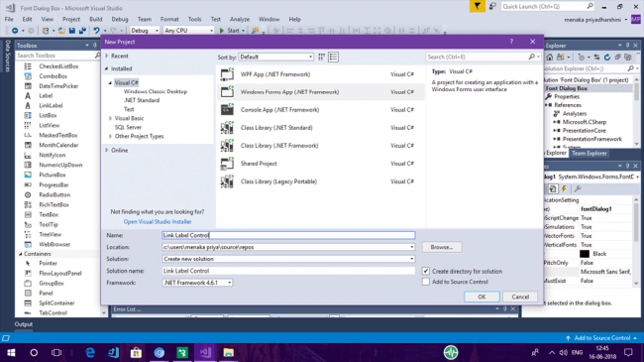The height and width of the screenshot is (362, 644).
Task: Open the Analyze menu
Action: pyautogui.click(x=240, y=19)
